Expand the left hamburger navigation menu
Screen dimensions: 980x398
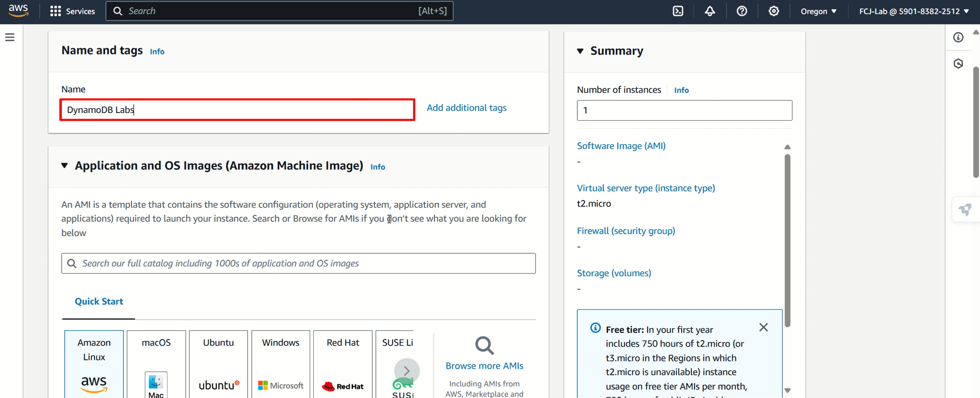tap(10, 37)
